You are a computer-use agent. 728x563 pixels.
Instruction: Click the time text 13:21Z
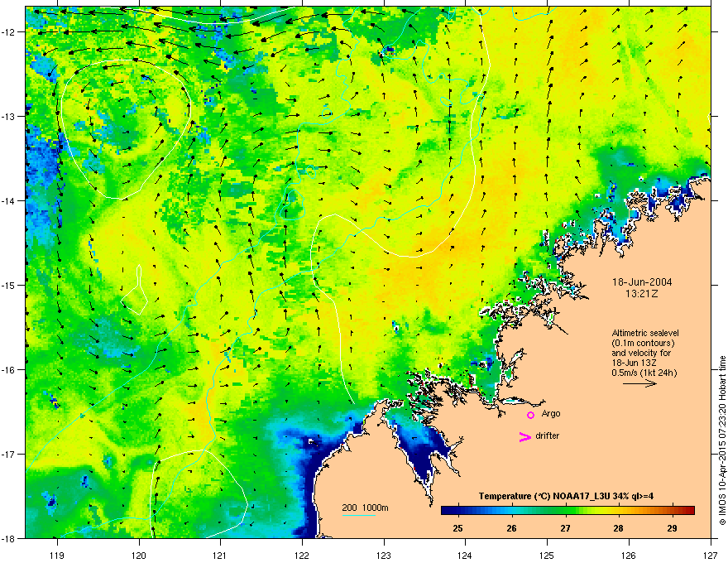click(x=642, y=294)
